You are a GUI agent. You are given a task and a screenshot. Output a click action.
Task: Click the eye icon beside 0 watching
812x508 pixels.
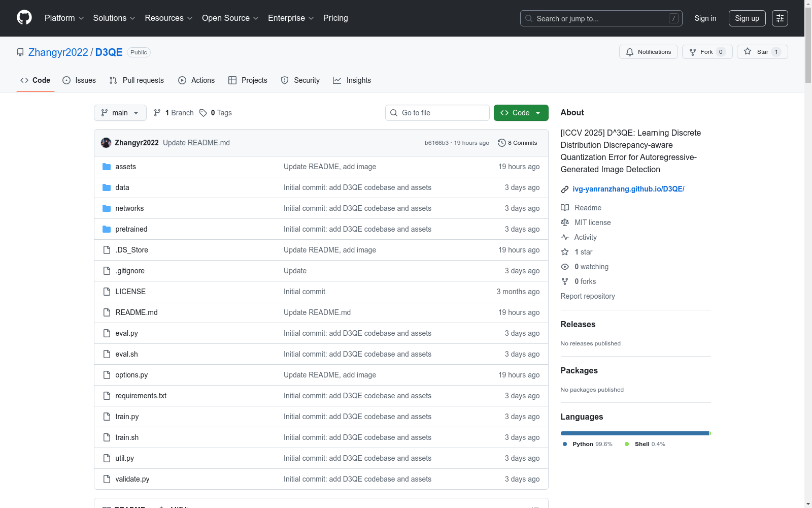[x=565, y=267]
